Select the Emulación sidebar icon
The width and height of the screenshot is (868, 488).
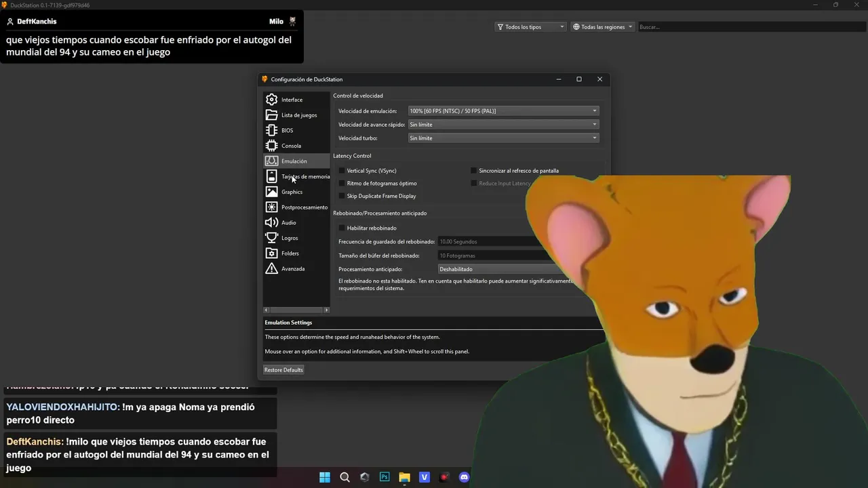pyautogui.click(x=271, y=161)
